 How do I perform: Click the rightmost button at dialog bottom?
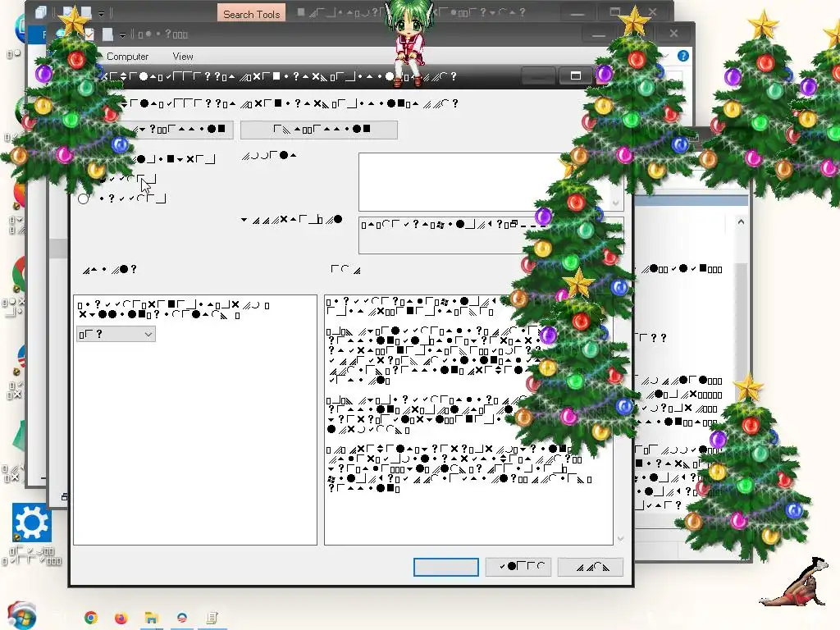click(x=591, y=567)
